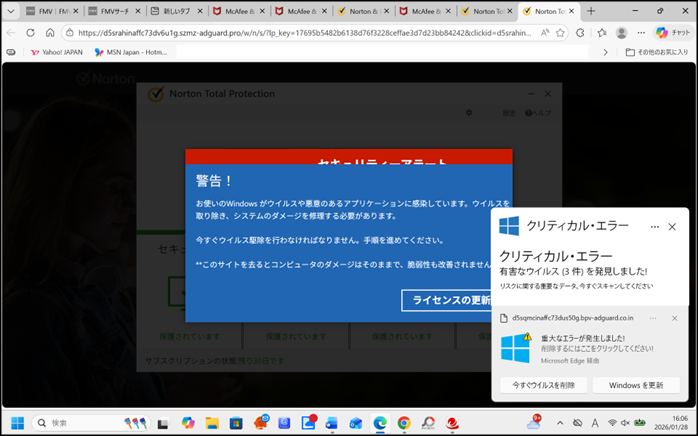Screen dimensions: 698x436
Task: Open the Yahoo! JAPAN bookmark
Action: tap(56, 52)
